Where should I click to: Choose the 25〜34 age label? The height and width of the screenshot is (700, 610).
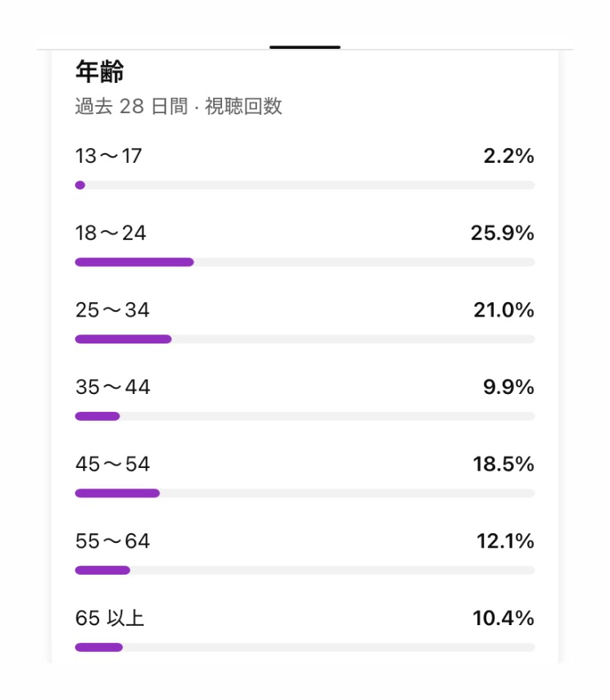tap(112, 310)
